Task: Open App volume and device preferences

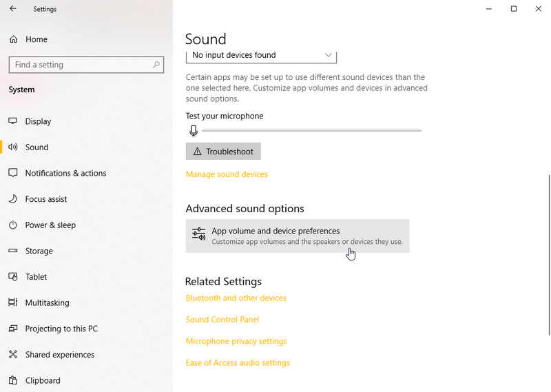Action: click(298, 236)
